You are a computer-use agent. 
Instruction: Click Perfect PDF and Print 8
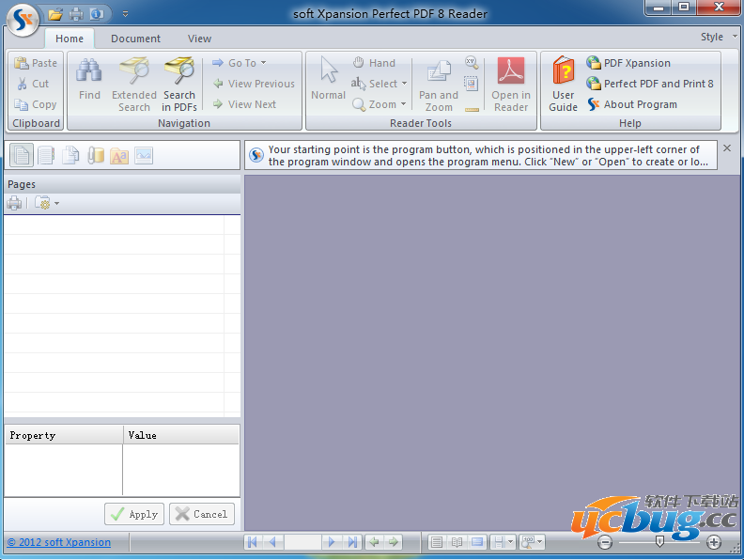(x=649, y=84)
